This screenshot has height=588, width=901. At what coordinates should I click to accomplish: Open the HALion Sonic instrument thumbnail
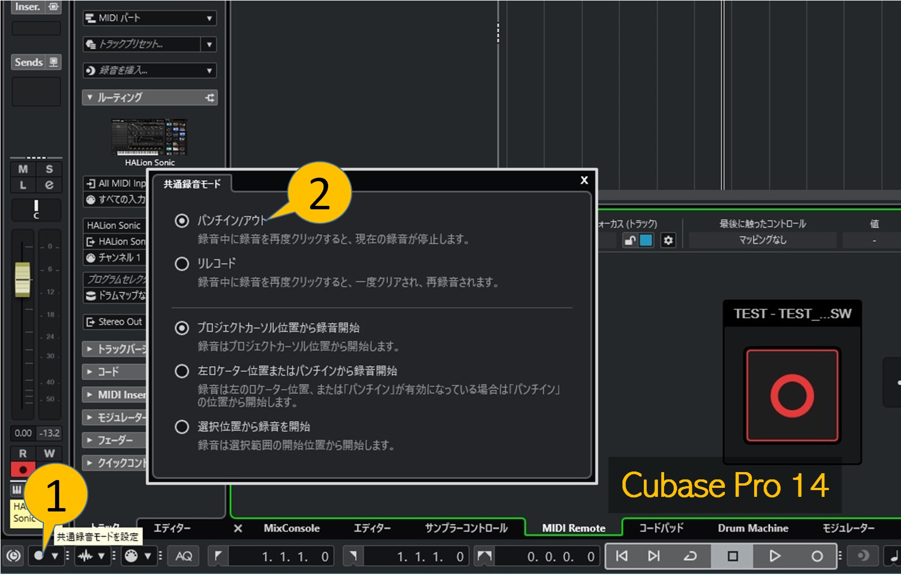click(x=149, y=137)
